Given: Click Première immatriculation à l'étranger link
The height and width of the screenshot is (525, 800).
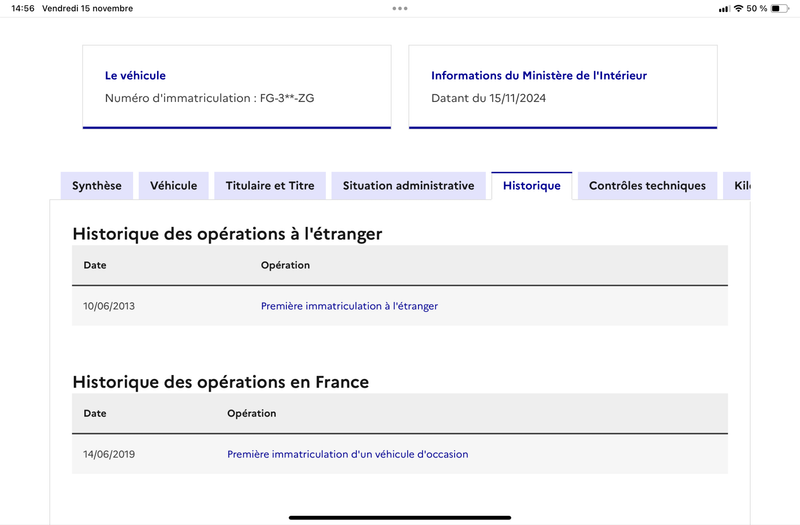Looking at the screenshot, I should (349, 306).
